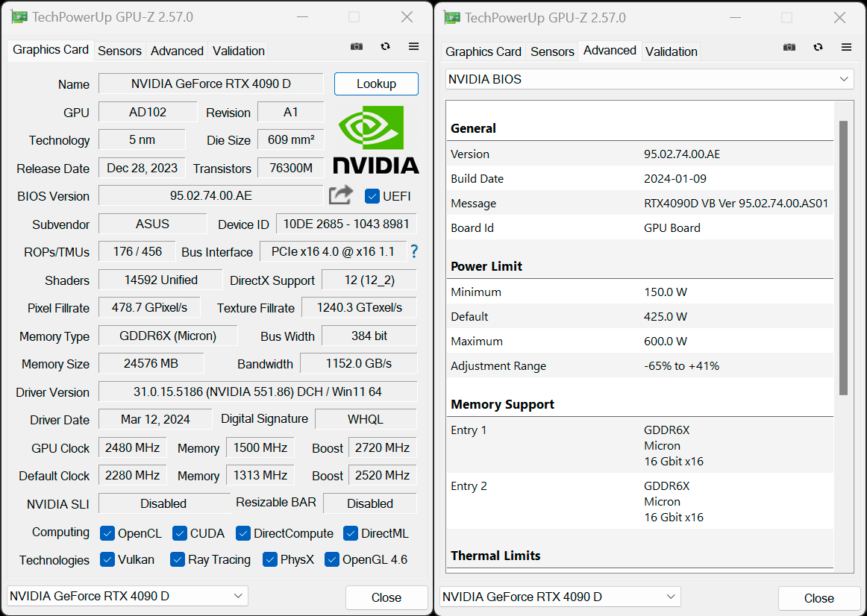Click the Memory Size field 24576 MB
The height and width of the screenshot is (616, 867).
click(151, 363)
